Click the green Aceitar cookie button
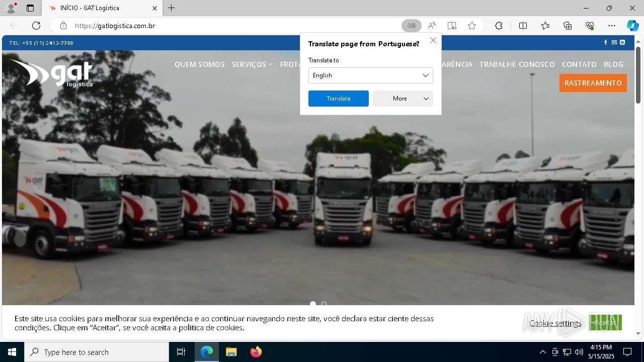This screenshot has width=644, height=362. click(605, 323)
